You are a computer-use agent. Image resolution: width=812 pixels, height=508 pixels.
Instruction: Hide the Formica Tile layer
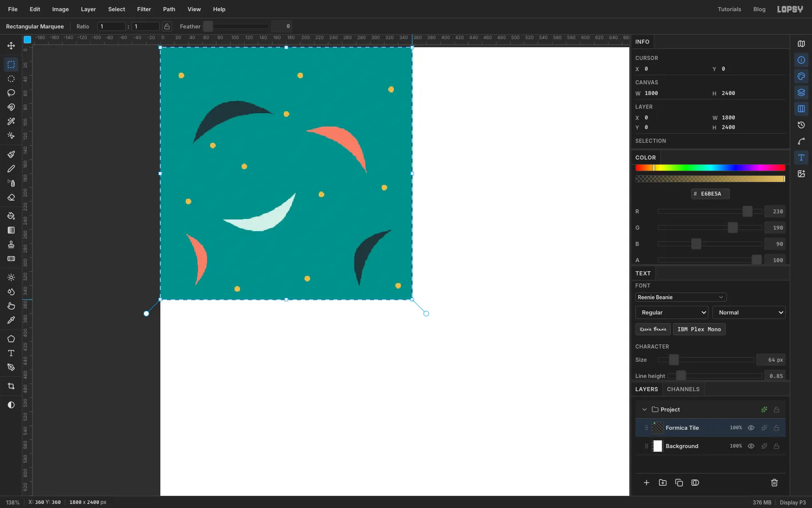[751, 428]
